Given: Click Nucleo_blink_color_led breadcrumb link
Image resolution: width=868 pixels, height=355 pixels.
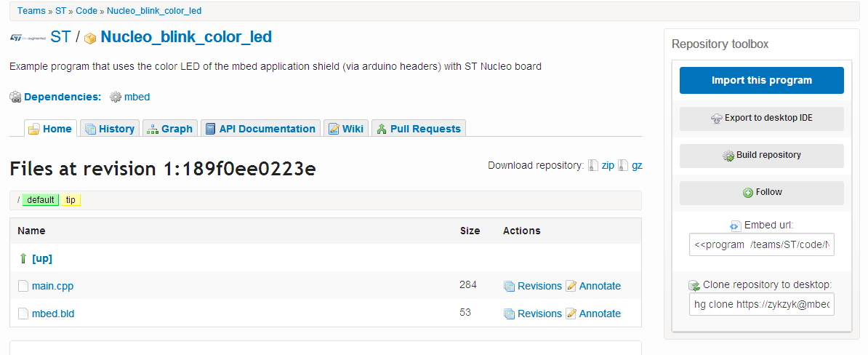Looking at the screenshot, I should [154, 10].
